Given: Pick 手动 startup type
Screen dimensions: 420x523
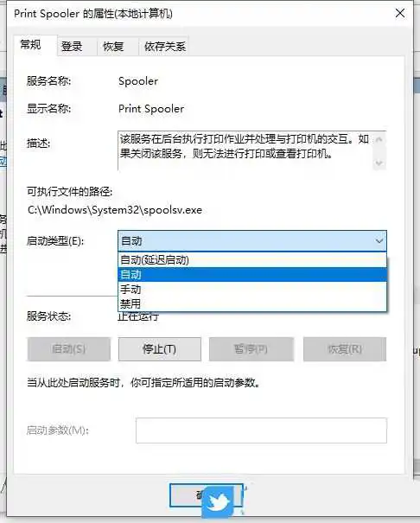Looking at the screenshot, I should click(x=252, y=290).
